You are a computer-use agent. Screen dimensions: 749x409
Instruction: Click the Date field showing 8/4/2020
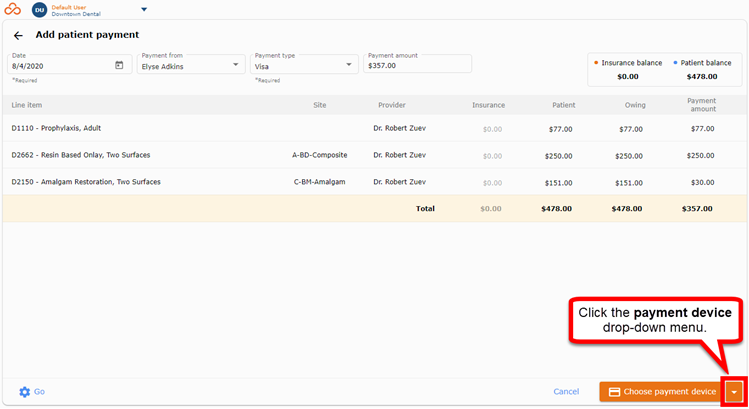click(x=70, y=64)
